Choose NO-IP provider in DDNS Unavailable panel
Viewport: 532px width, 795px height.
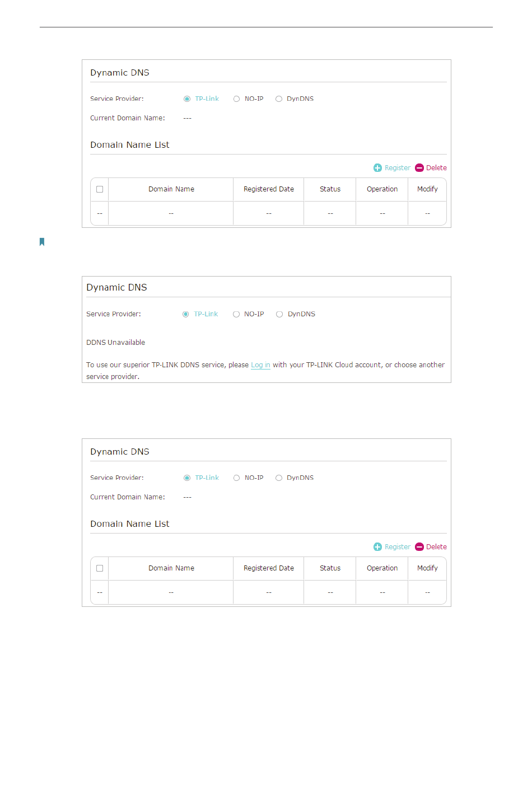[236, 315]
